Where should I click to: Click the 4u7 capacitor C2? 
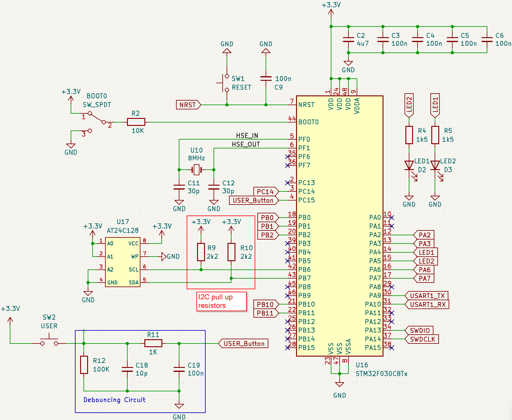348,39
